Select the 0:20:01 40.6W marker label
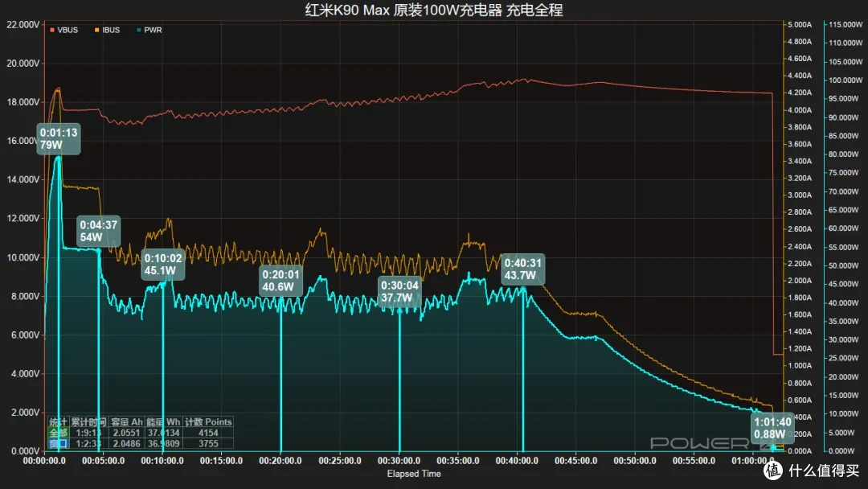868x489 pixels. click(x=280, y=280)
